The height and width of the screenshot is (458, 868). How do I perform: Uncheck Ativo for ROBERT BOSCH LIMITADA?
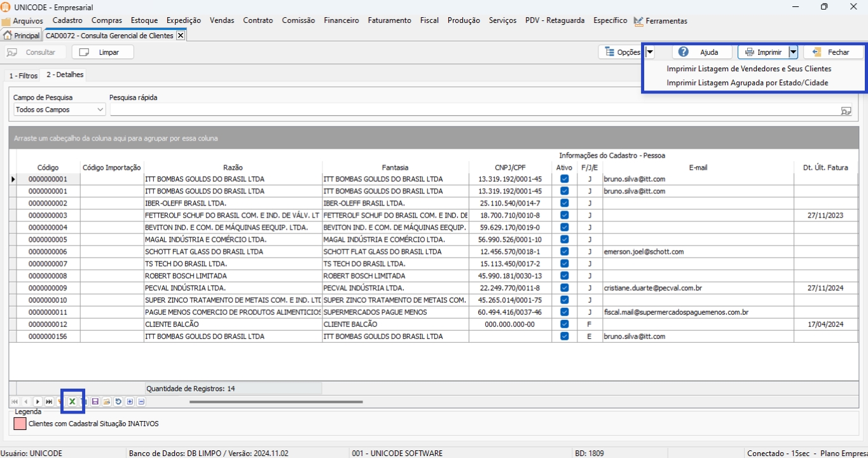point(564,276)
